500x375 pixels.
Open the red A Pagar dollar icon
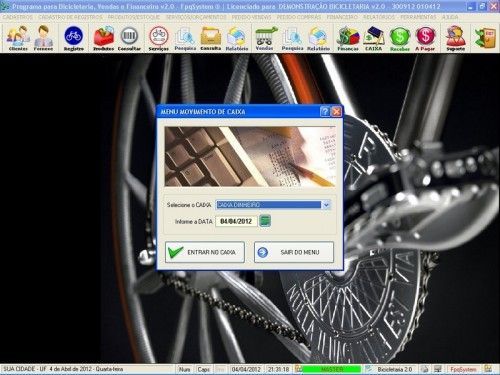[425, 38]
